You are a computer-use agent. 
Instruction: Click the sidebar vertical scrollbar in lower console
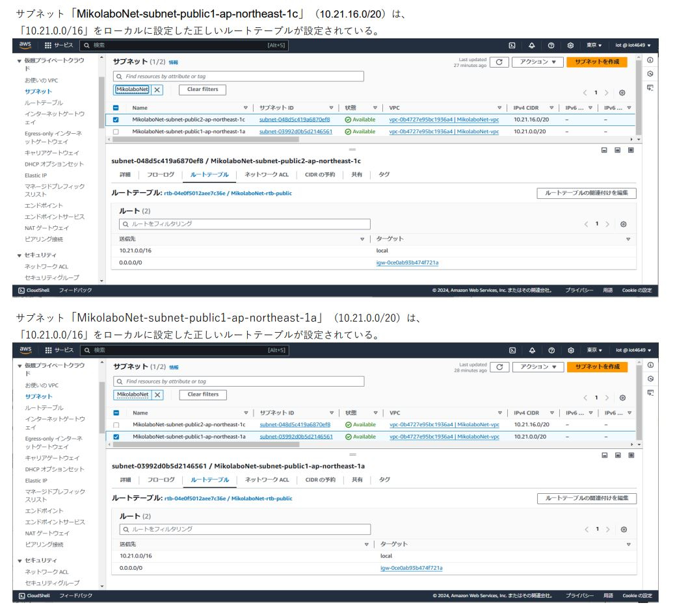point(102,407)
